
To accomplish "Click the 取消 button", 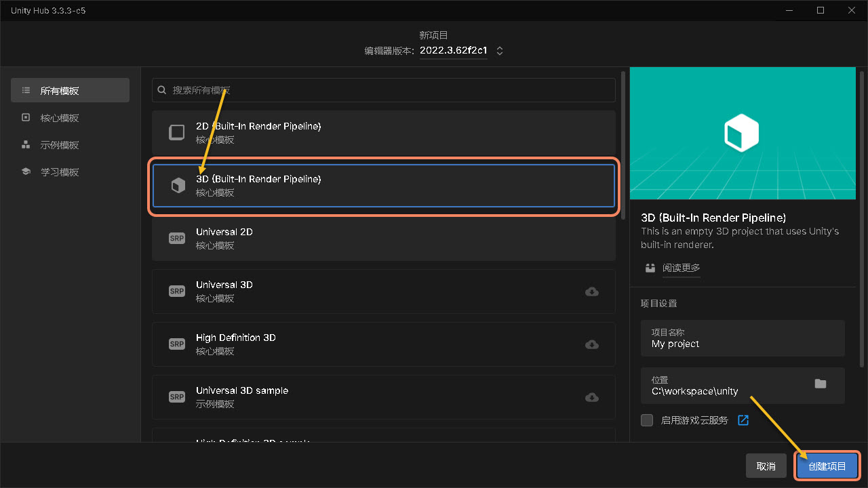I will 766,466.
